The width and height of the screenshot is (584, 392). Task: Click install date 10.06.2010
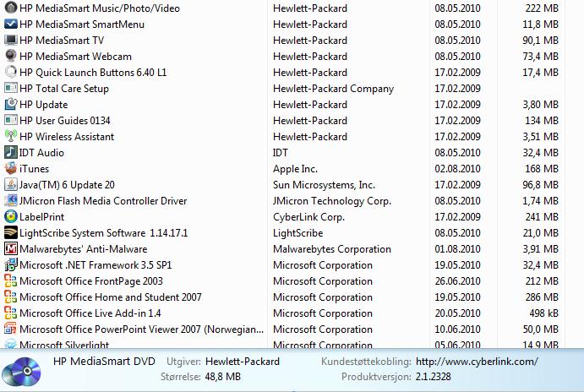click(457, 329)
